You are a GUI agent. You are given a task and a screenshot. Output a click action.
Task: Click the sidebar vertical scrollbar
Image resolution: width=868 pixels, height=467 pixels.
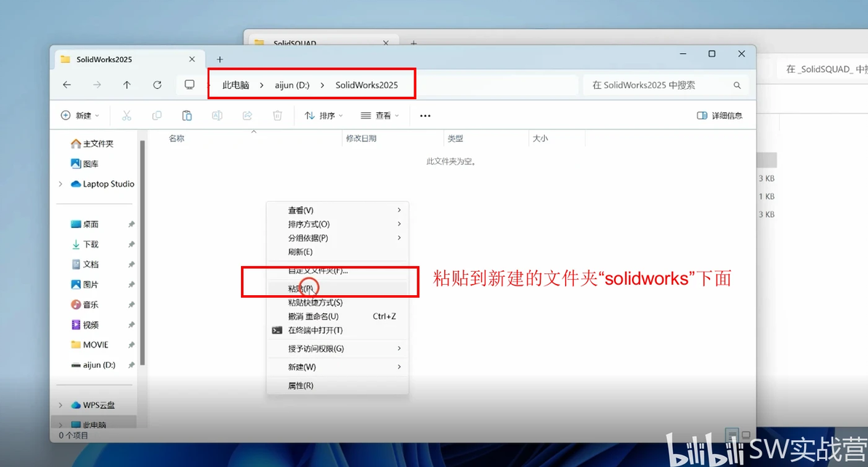pos(142,253)
